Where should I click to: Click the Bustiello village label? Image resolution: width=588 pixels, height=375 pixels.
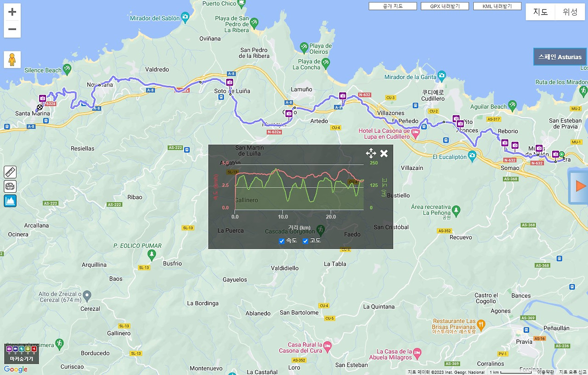(x=398, y=196)
